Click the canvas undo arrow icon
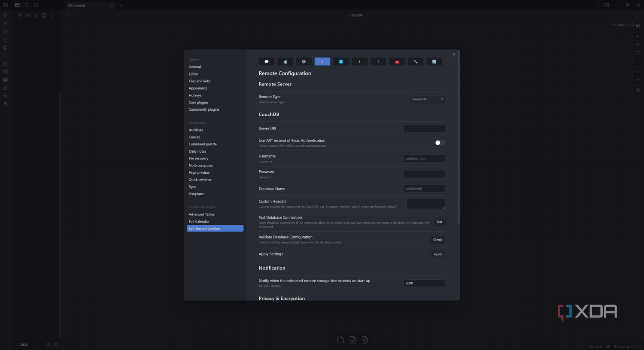644x350 pixels. coord(638,72)
